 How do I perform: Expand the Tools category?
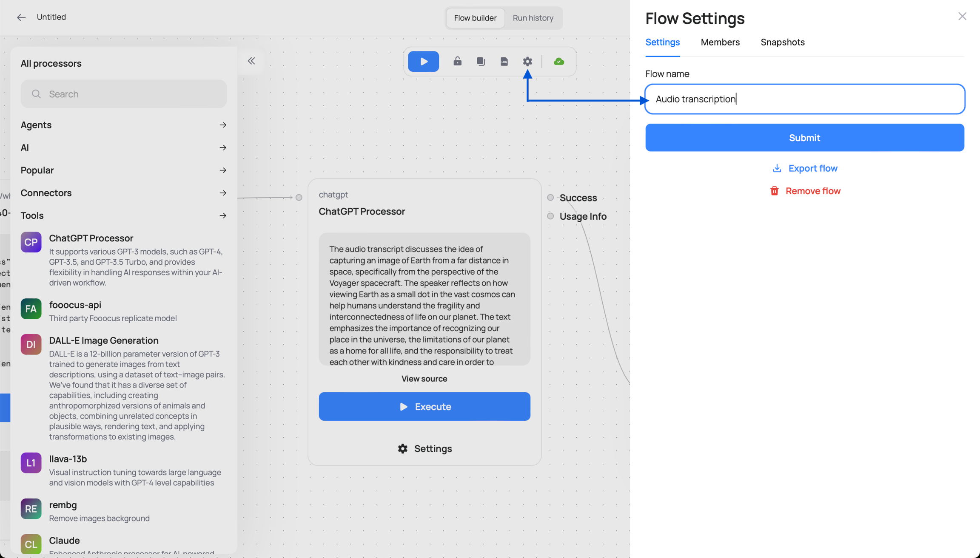click(x=123, y=215)
